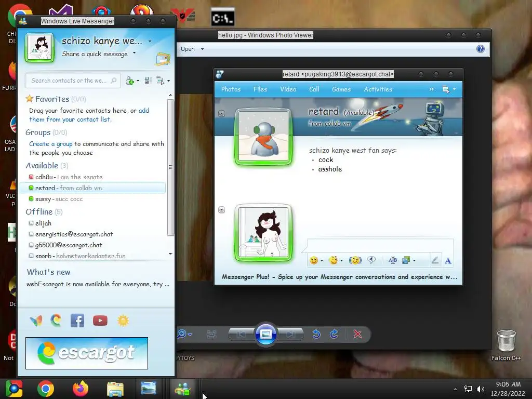Image resolution: width=532 pixels, height=399 pixels.
Task: Click the Create a group link
Action: click(x=50, y=144)
